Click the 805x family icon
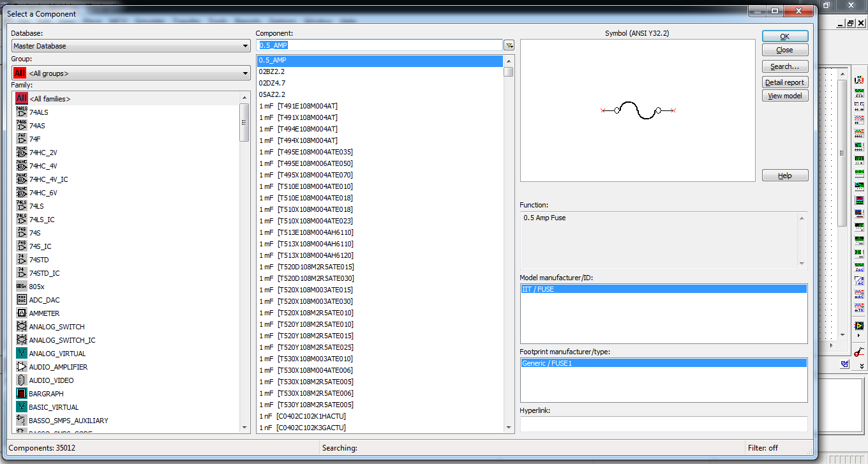 21,286
